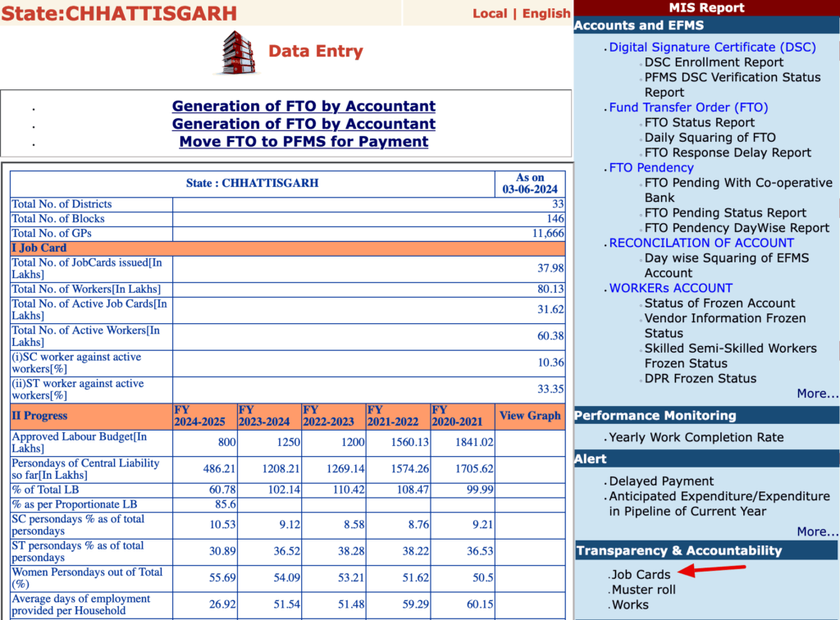Open Move FTO to PFMS for Payment
This screenshot has width=840, height=620.
303,141
